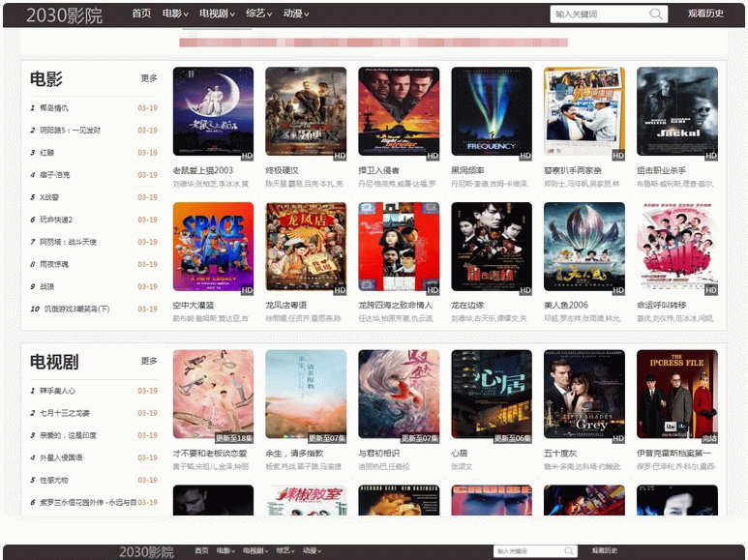The height and width of the screenshot is (560, 748).
Task: Click the 雨夜惊魂 ranking entry
Action: 54,264
